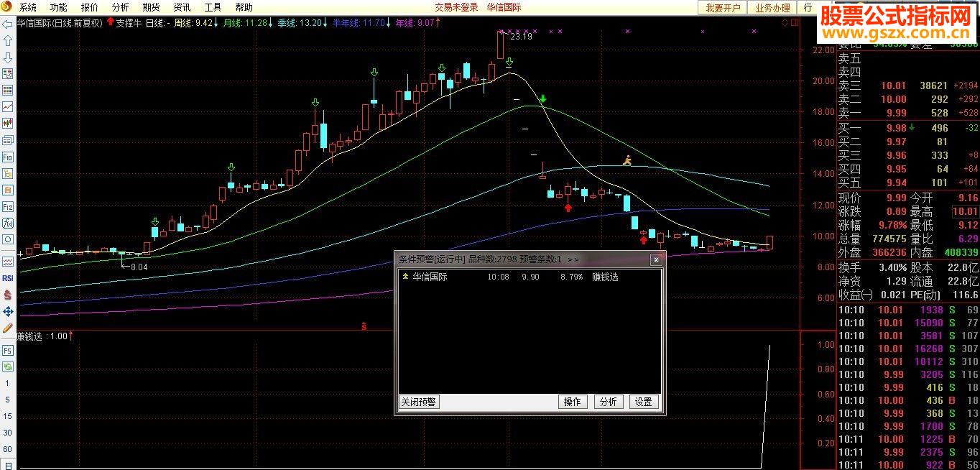Click the 业务办理 button
980x470 pixels.
pos(772,7)
